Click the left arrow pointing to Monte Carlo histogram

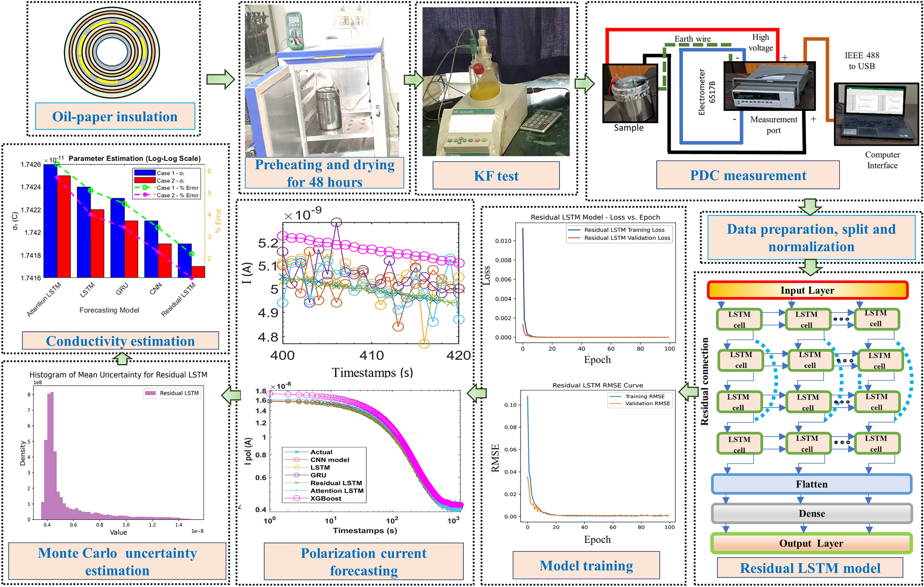pyautogui.click(x=231, y=395)
